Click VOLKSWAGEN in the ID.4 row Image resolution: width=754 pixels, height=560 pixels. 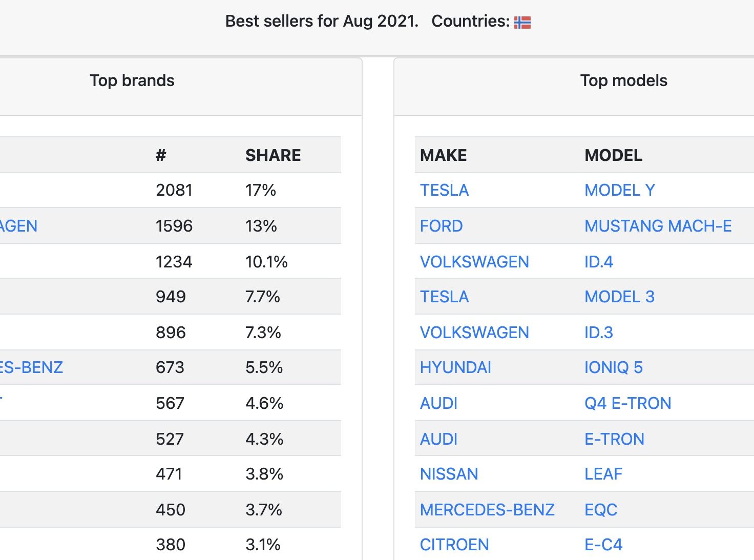(474, 262)
